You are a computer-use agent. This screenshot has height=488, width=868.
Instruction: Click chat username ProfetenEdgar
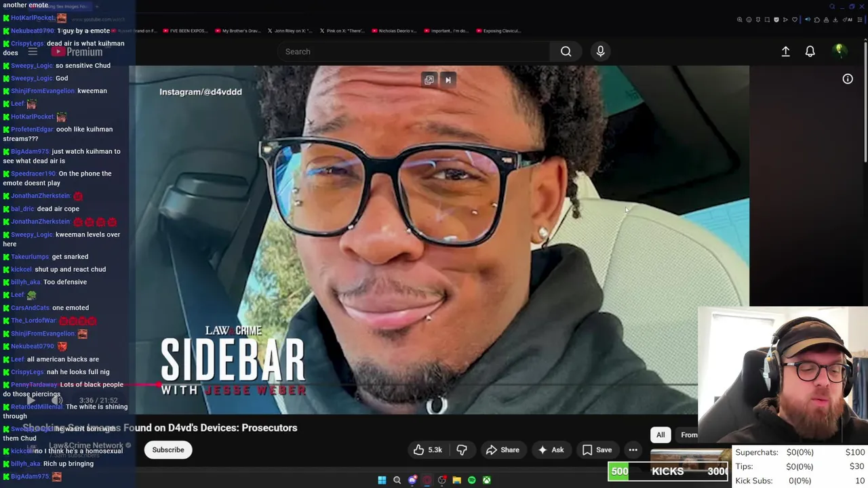(x=31, y=129)
